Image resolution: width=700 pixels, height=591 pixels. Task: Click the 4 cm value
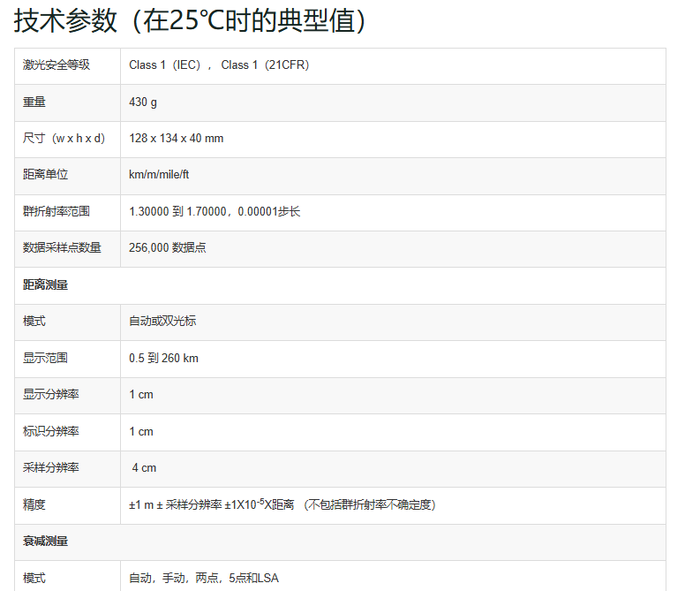[144, 467]
